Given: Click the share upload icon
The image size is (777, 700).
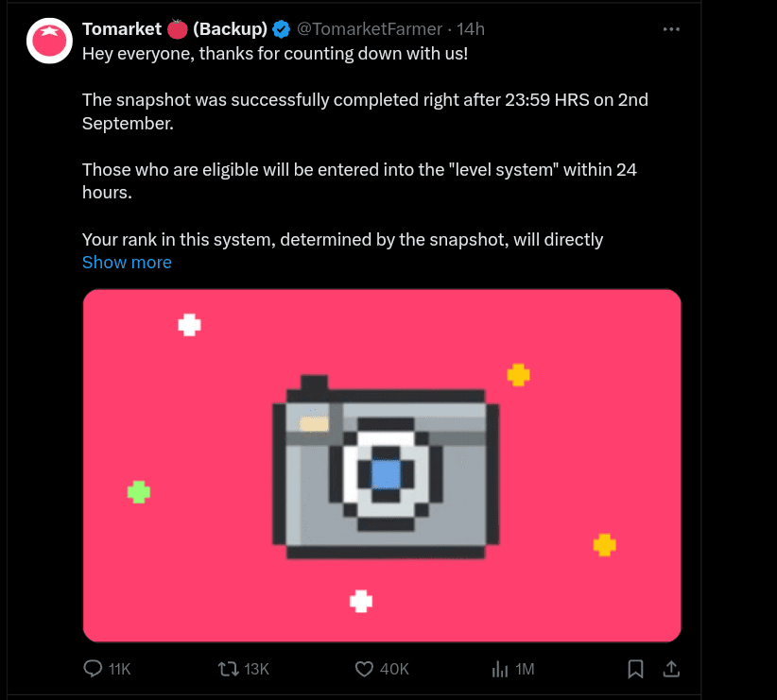Looking at the screenshot, I should [671, 669].
